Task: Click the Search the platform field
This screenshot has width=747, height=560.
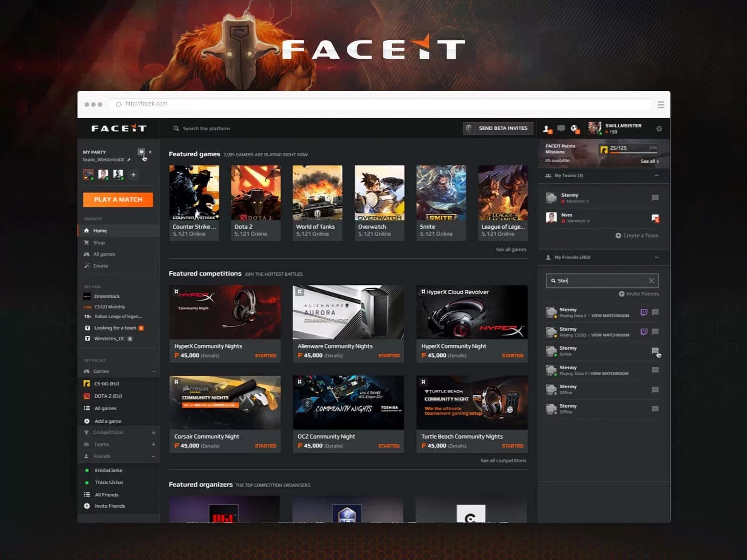Action: pos(206,128)
